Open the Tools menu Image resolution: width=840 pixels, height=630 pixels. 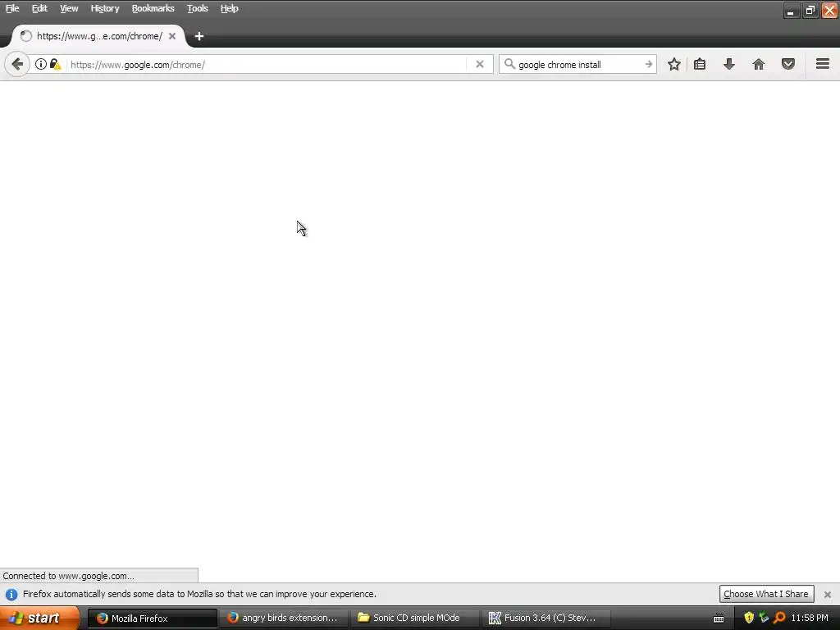coord(197,8)
